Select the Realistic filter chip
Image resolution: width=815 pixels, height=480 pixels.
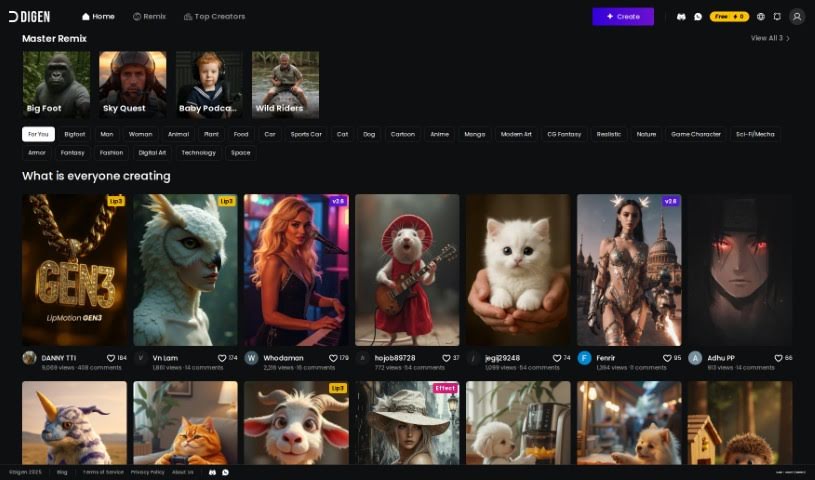[x=609, y=134]
